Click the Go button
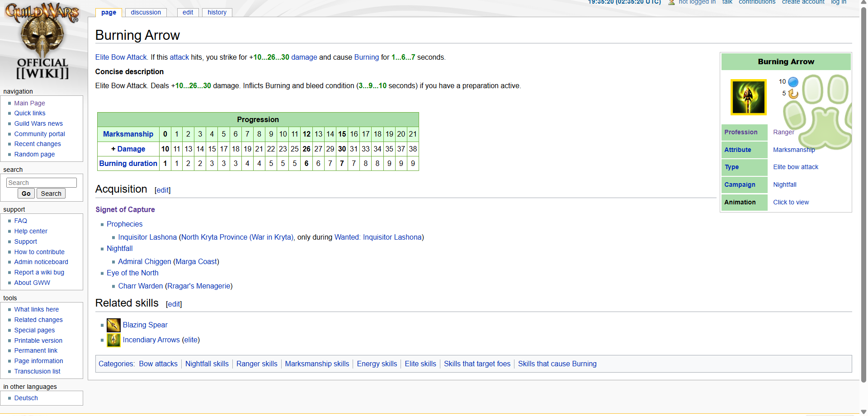868x416 pixels. pyautogui.click(x=26, y=194)
